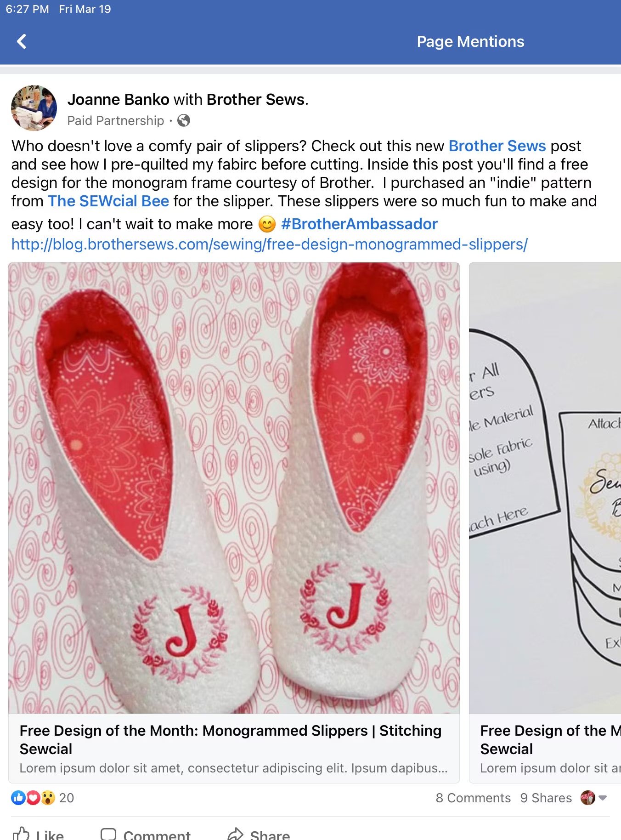View the love heart reaction icon
This screenshot has width=621, height=840.
coord(33,798)
